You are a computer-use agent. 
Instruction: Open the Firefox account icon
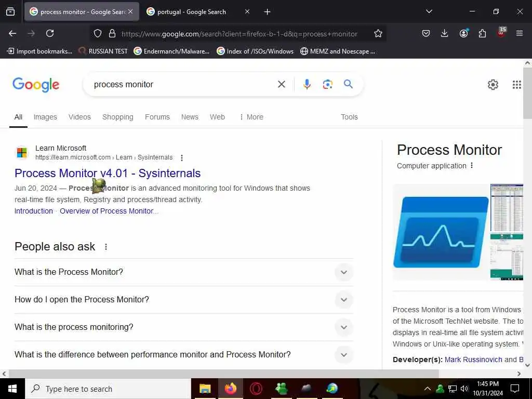(x=463, y=33)
